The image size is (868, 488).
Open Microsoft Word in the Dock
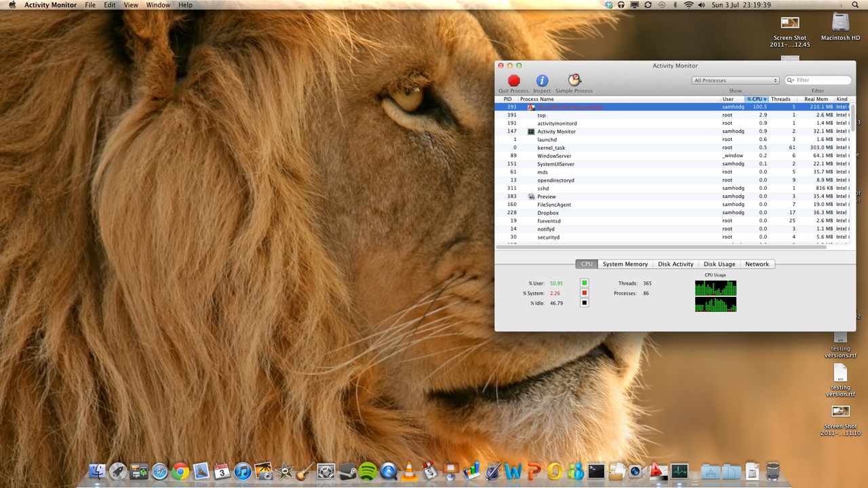[x=513, y=471]
